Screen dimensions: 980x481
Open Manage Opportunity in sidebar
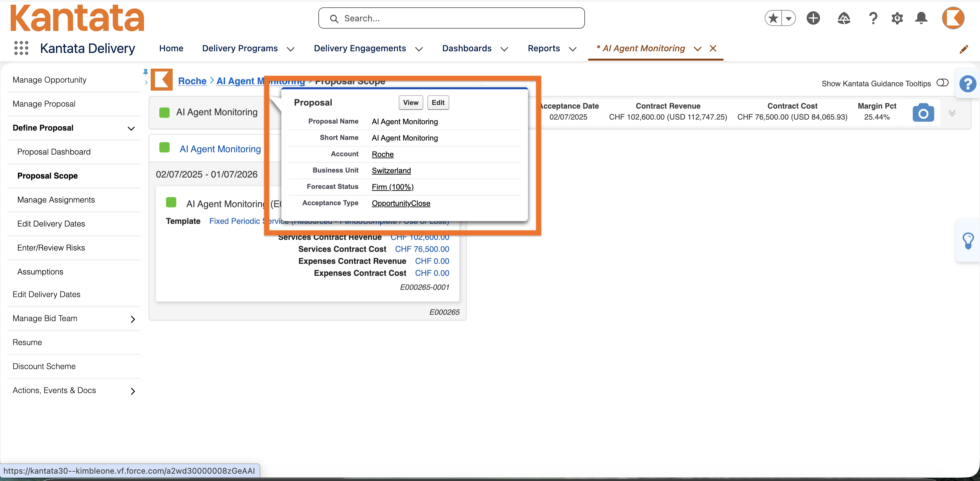[x=49, y=80]
